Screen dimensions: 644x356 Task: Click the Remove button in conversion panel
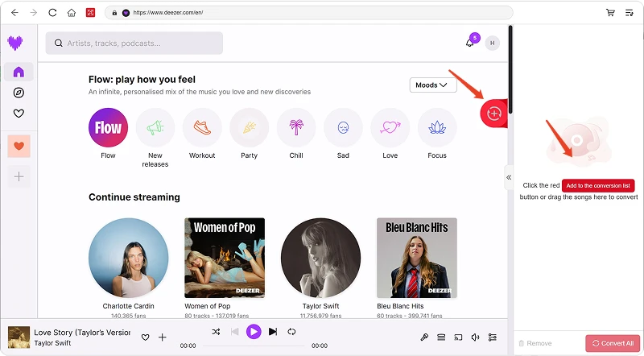(535, 343)
